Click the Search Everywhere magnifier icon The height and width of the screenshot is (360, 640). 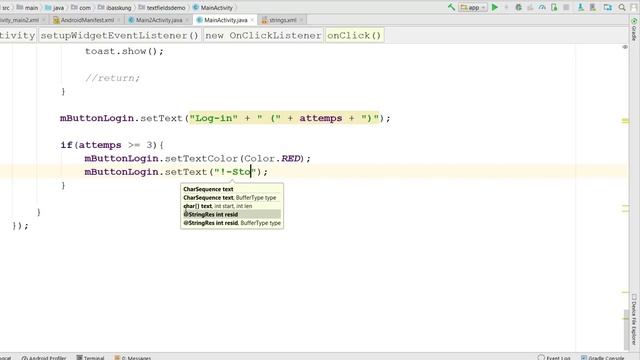[x=622, y=7]
